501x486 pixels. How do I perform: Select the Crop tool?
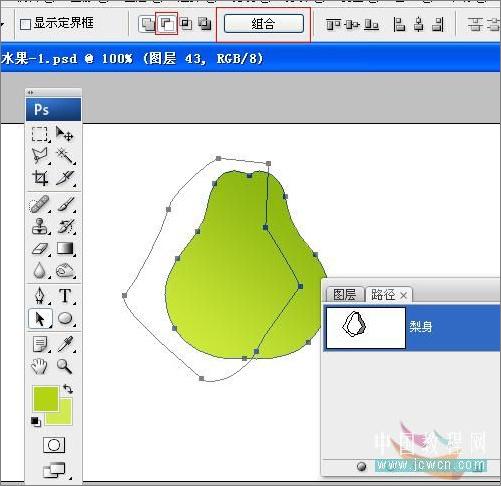[40, 178]
